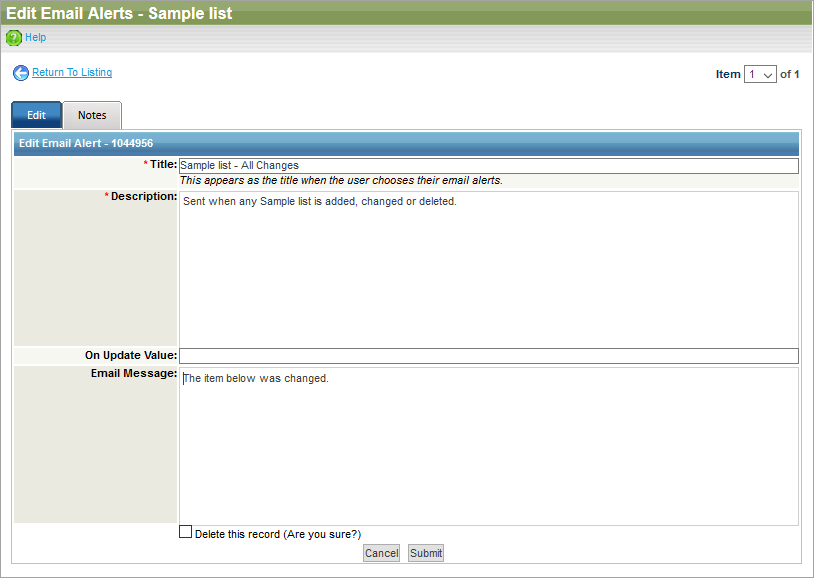The image size is (814, 578).
Task: Click the On Update Value label
Action: point(131,355)
